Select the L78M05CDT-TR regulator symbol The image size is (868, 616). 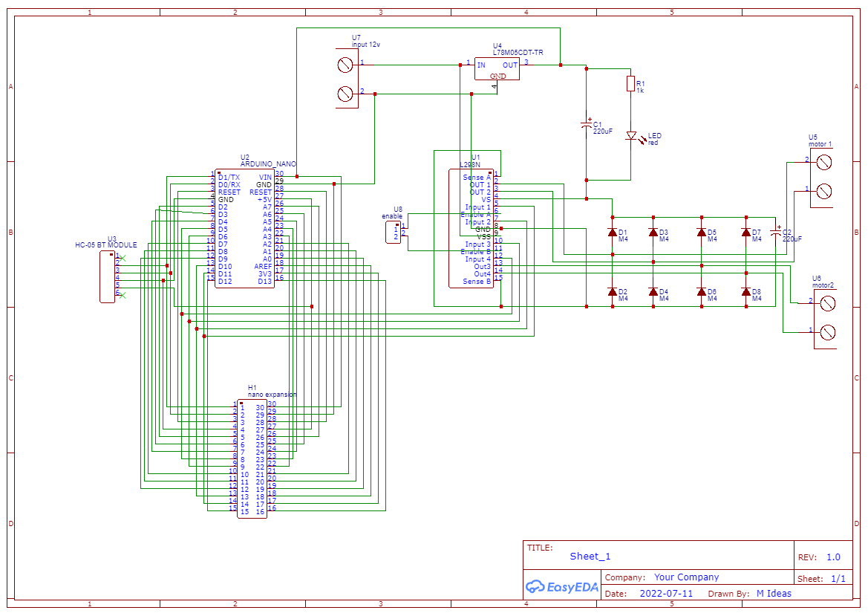(x=497, y=69)
